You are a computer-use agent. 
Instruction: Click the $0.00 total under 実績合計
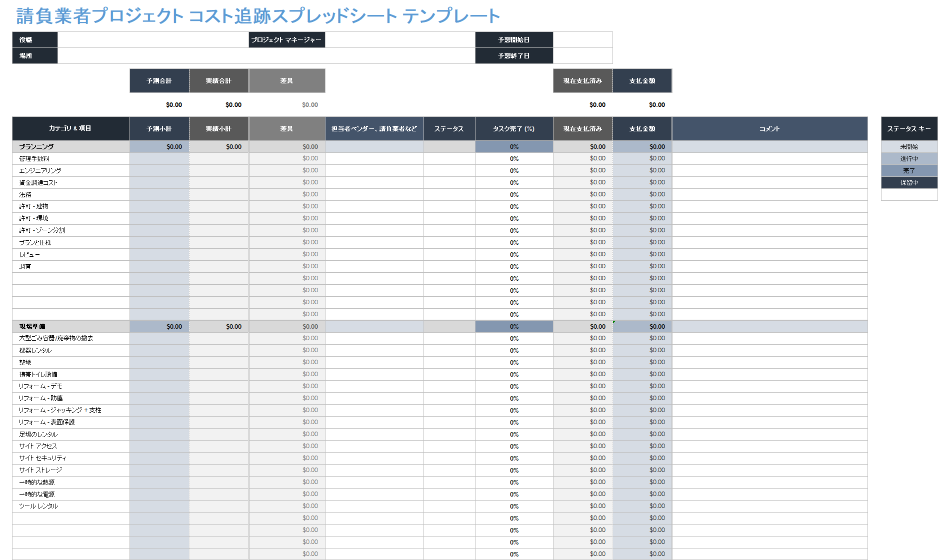[233, 105]
